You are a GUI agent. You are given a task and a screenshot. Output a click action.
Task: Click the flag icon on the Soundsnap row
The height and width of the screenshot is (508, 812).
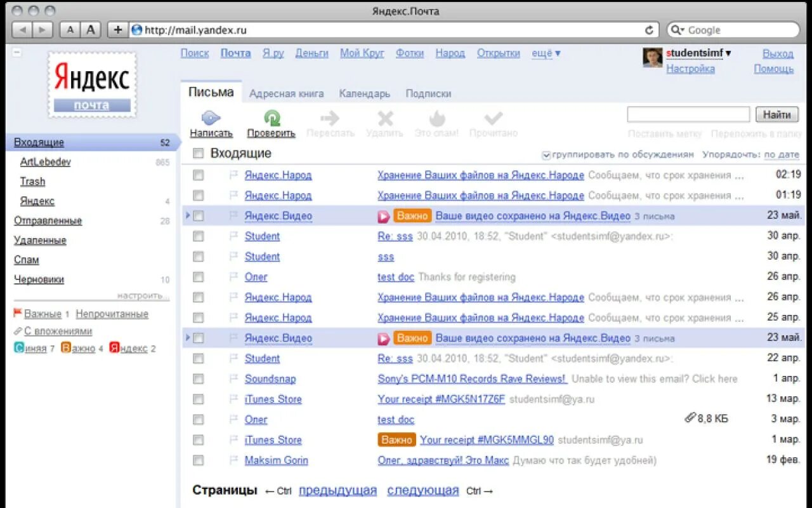tap(233, 378)
